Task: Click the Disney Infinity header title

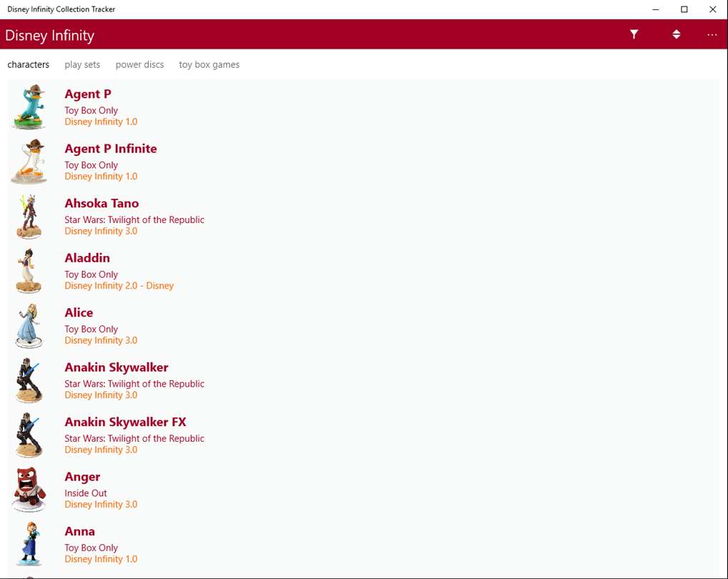Action: click(49, 36)
